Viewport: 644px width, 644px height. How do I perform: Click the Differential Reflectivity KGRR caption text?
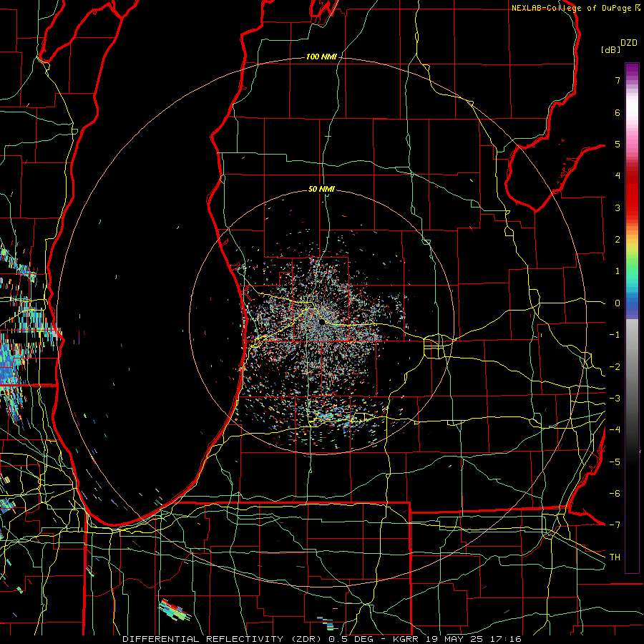[x=322, y=639]
